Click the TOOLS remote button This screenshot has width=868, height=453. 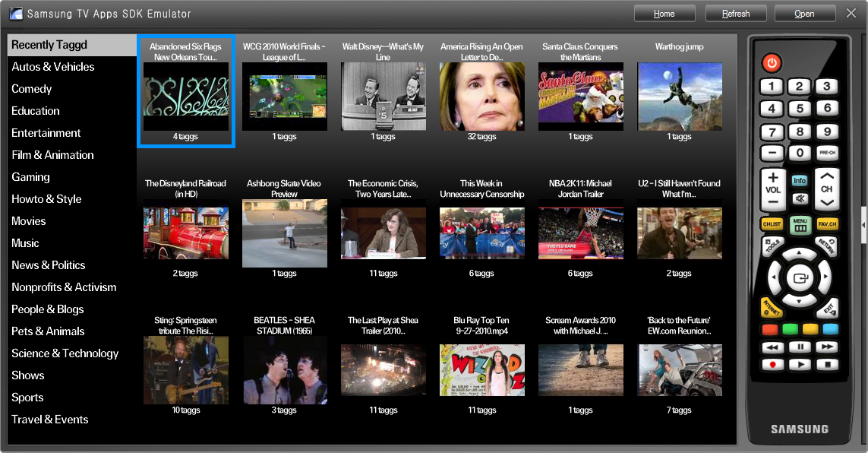coord(772,246)
